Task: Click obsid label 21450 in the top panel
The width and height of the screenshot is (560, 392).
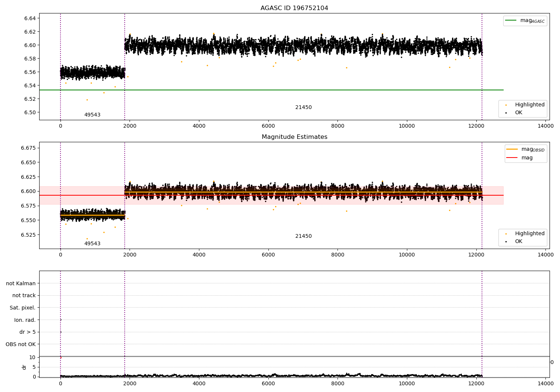Action: [x=304, y=108]
